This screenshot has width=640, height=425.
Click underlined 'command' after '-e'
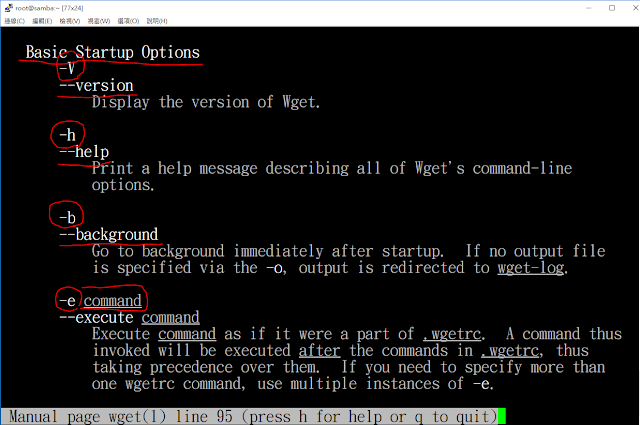coord(113,301)
